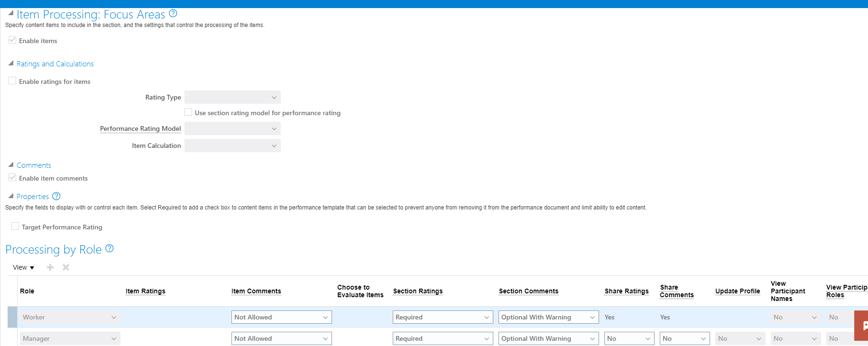
Task: Collapse Ratings and Calculations section
Action: pos(10,63)
